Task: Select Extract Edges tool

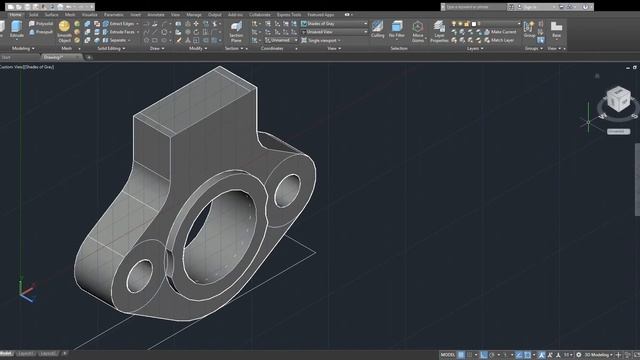Action: 120,24
